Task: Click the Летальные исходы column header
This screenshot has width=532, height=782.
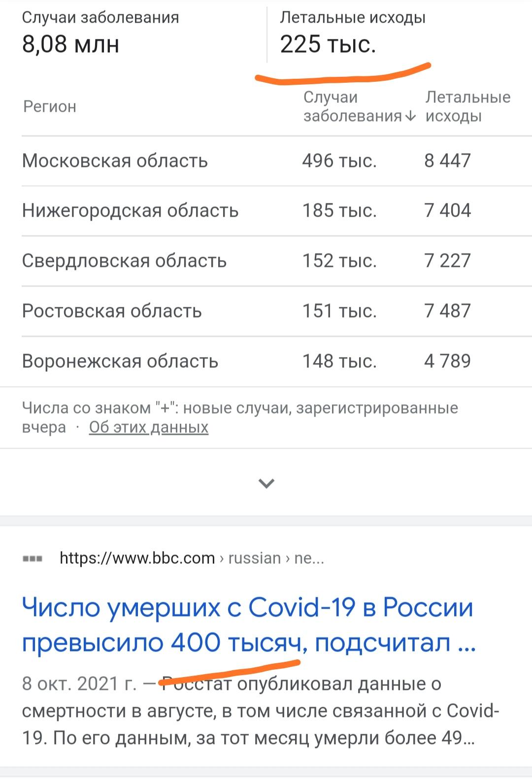Action: [x=467, y=106]
